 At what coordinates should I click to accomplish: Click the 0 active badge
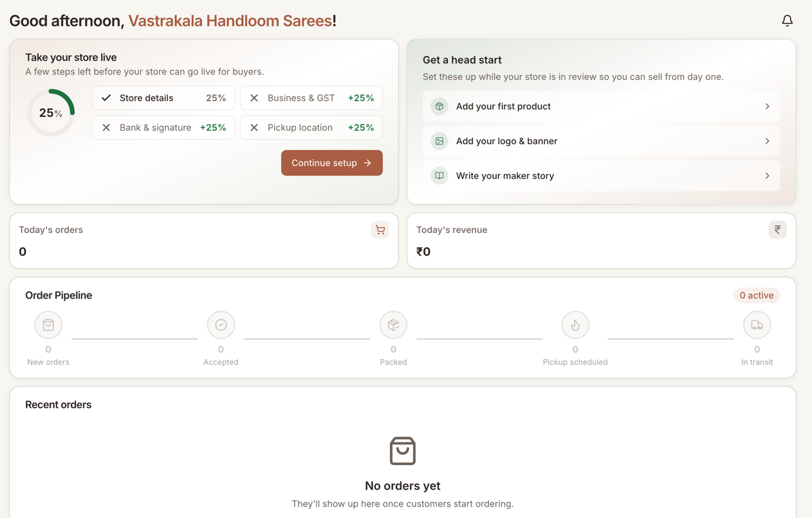point(757,295)
